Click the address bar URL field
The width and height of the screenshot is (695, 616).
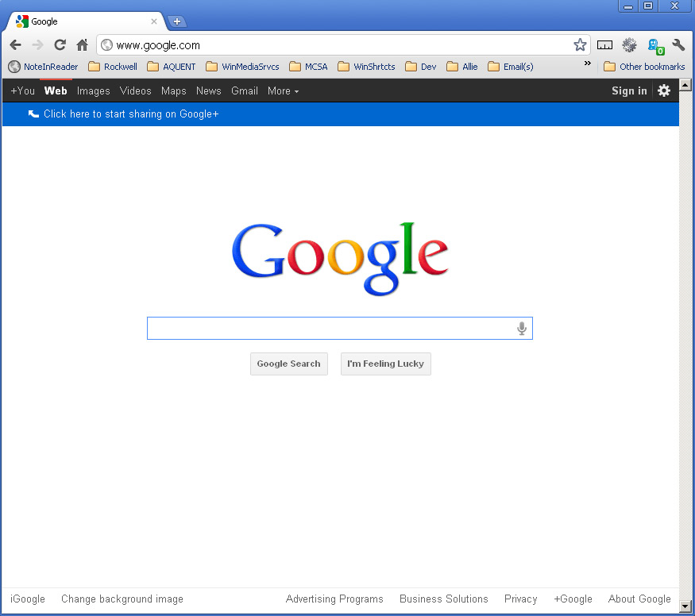click(x=342, y=45)
